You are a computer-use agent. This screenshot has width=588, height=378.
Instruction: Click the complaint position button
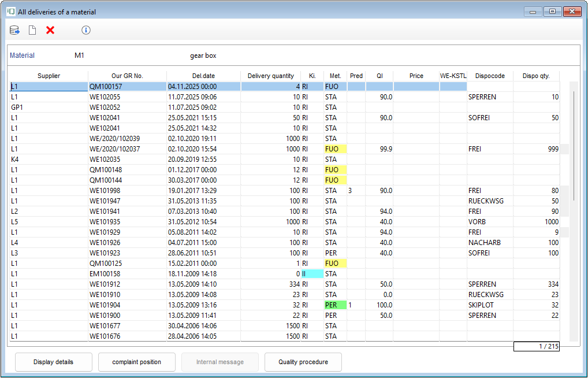136,362
